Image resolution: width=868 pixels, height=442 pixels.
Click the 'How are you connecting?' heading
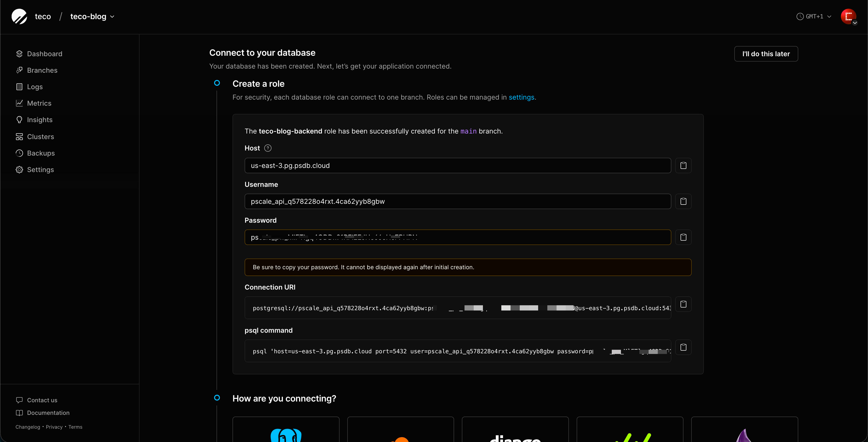click(284, 399)
